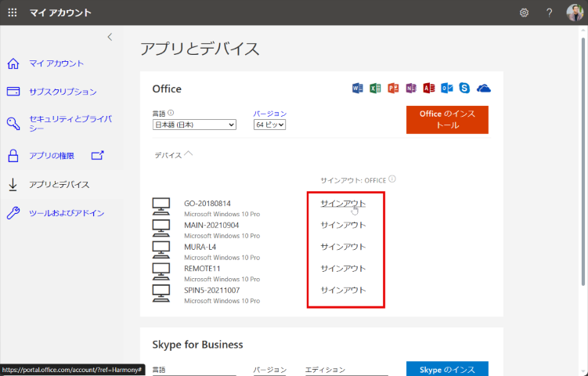
Task: Collapse the デバイス section
Action: tap(174, 154)
